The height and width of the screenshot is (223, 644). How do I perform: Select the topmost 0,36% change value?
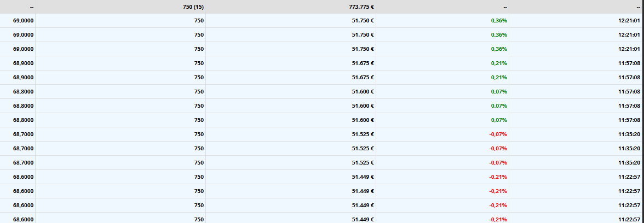442,21
